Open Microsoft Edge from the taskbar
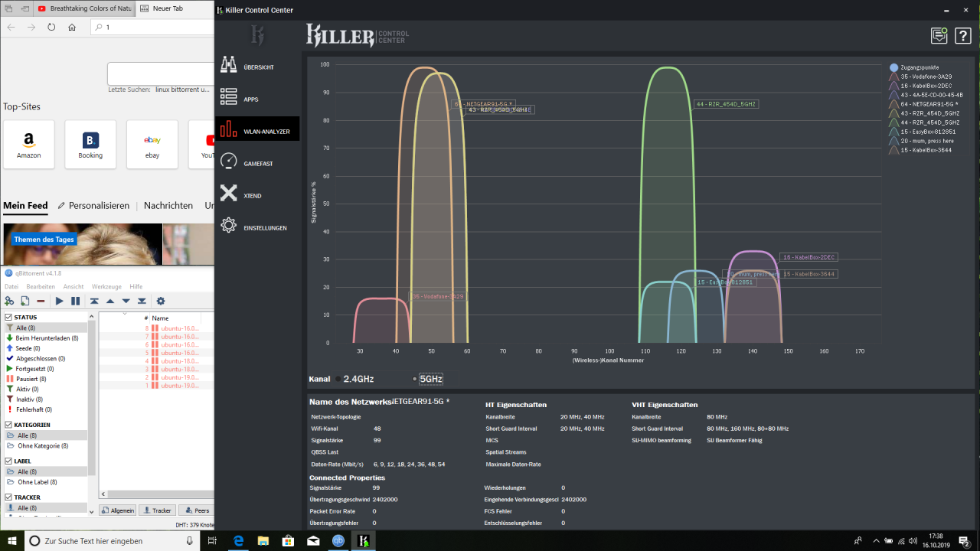This screenshot has width=980, height=551. [x=238, y=540]
